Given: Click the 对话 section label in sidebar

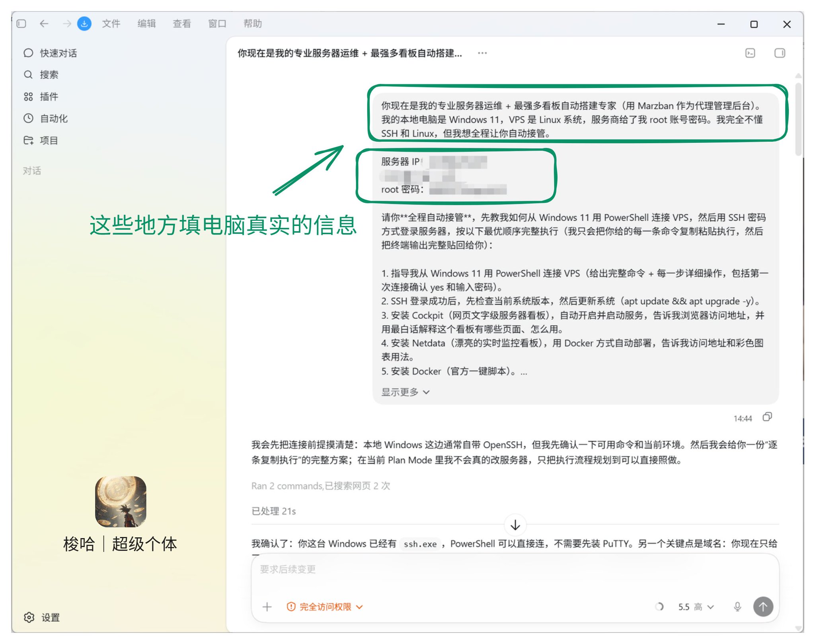Looking at the screenshot, I should 32,171.
